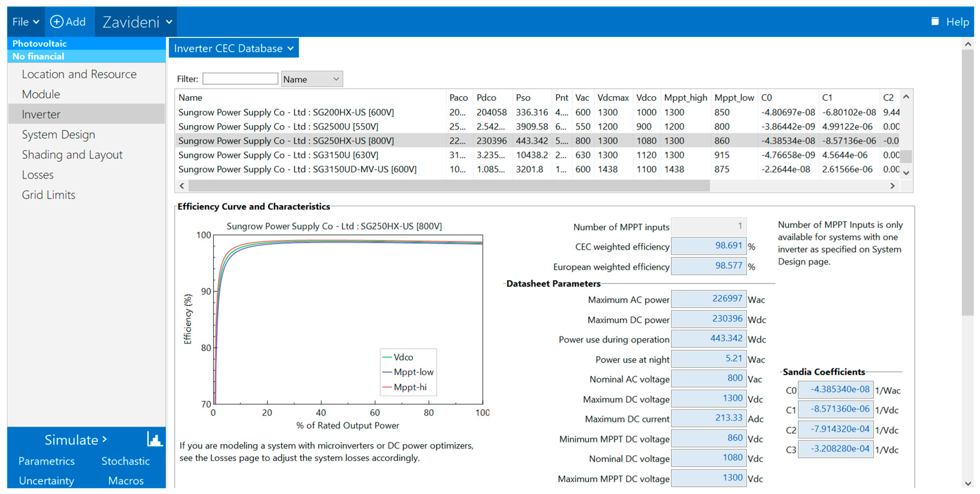Click the Help book icon
Image resolution: width=980 pixels, height=494 pixels.
(x=935, y=21)
